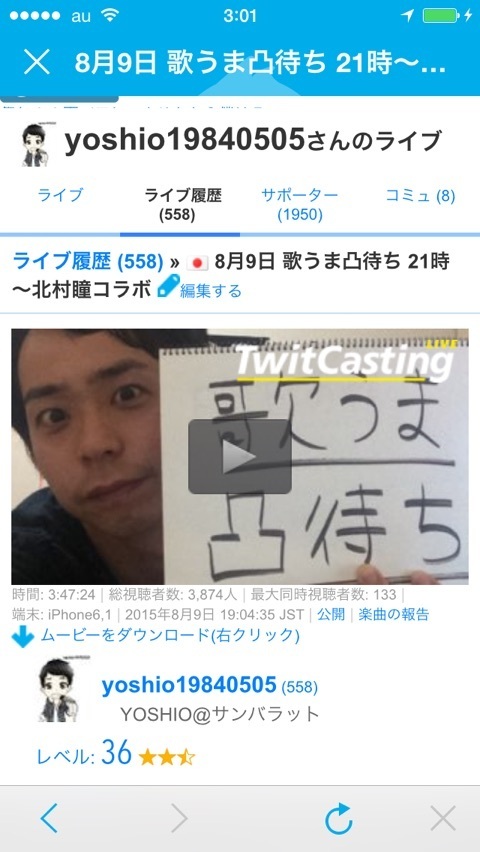The height and width of the screenshot is (852, 480).
Task: Open the コミュ (8) tab
Action: click(420, 196)
